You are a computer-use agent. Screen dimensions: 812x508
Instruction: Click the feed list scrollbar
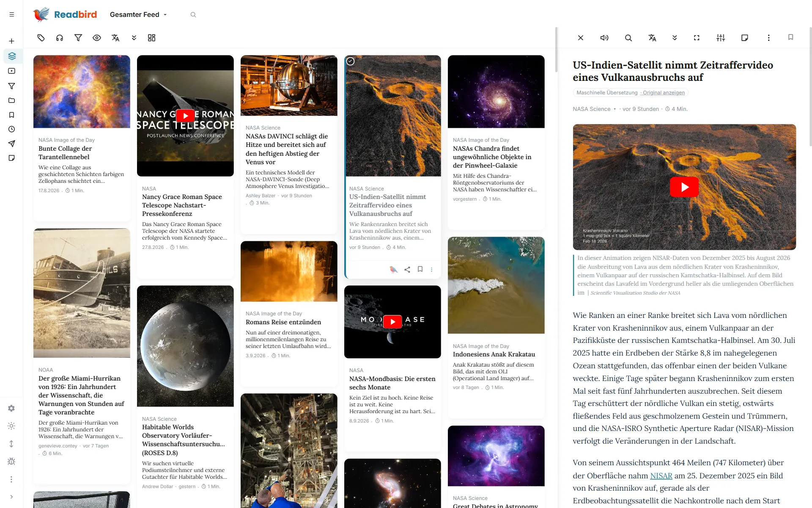coord(556,49)
